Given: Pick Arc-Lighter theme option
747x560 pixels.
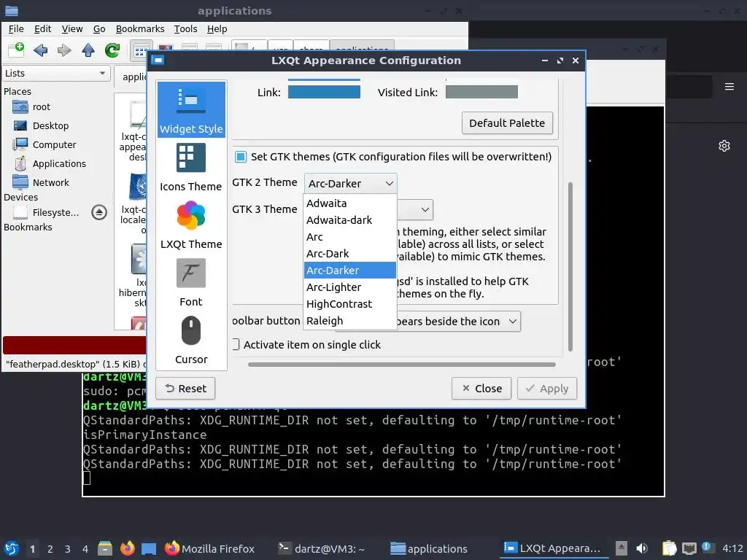Looking at the screenshot, I should coord(350,287).
